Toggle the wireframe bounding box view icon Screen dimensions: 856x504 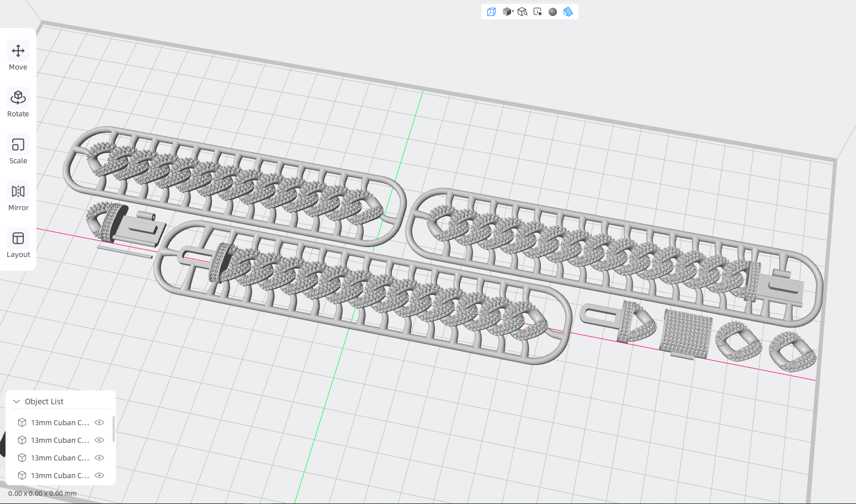(491, 12)
